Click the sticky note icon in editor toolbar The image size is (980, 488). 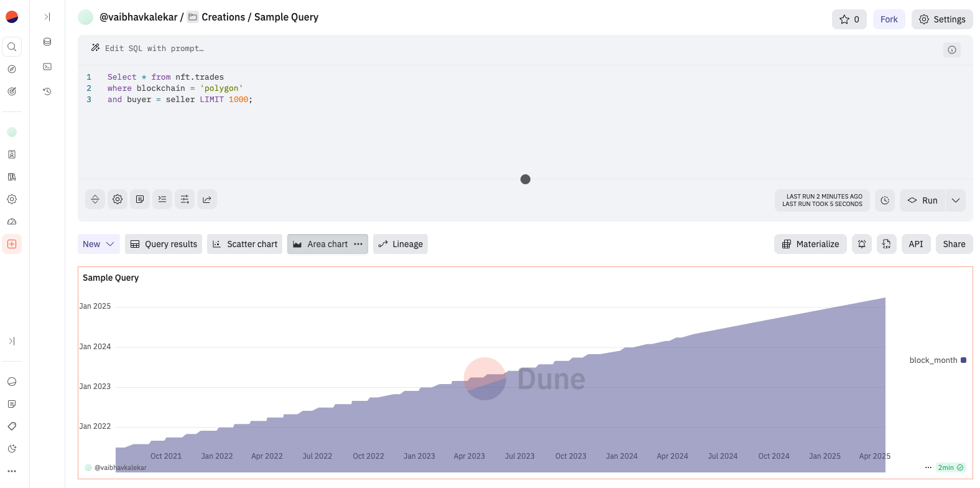[x=140, y=199]
